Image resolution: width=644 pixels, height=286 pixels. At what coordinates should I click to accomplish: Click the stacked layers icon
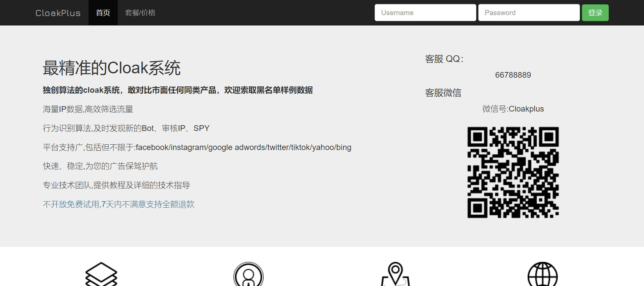(x=101, y=274)
